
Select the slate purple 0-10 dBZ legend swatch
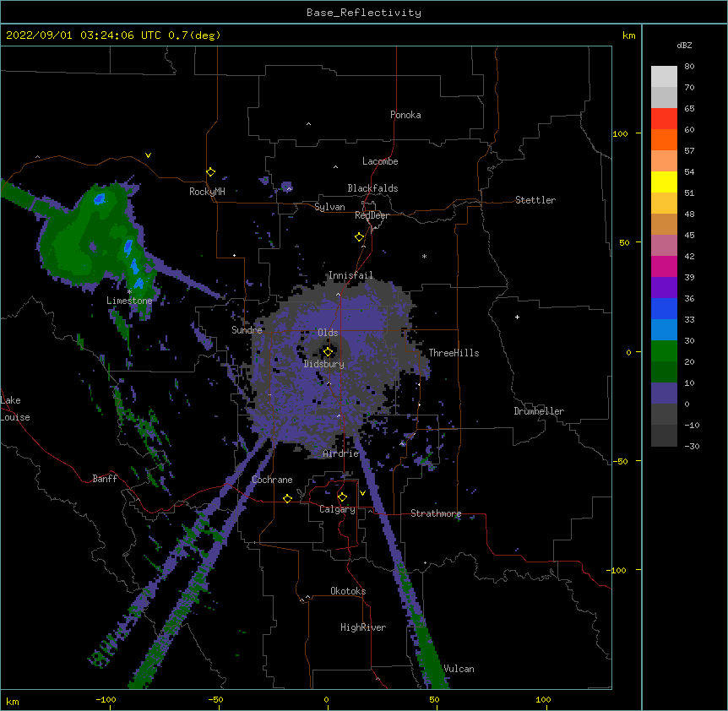664,393
